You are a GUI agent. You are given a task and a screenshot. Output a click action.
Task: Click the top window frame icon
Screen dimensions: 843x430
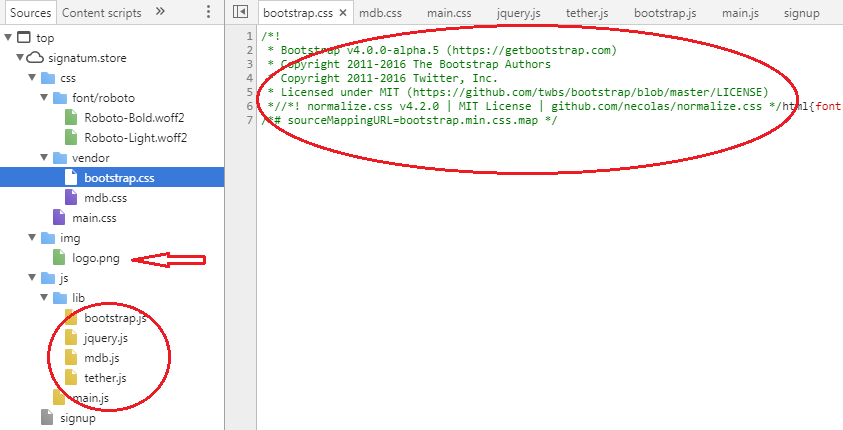click(24, 37)
